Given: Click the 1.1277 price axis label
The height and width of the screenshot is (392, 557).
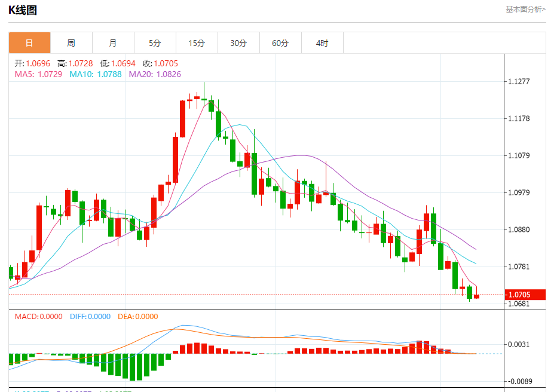Looking at the screenshot, I should pos(519,81).
